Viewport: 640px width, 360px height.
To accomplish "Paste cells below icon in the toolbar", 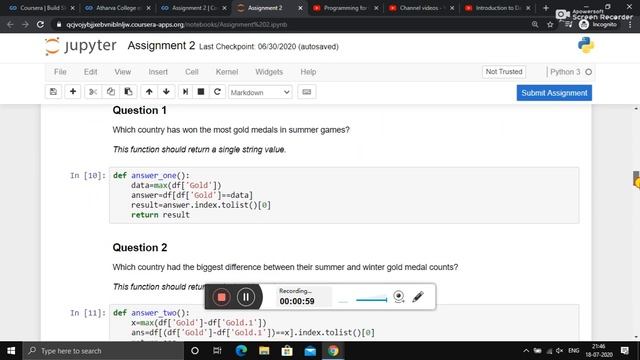I will click(x=128, y=92).
